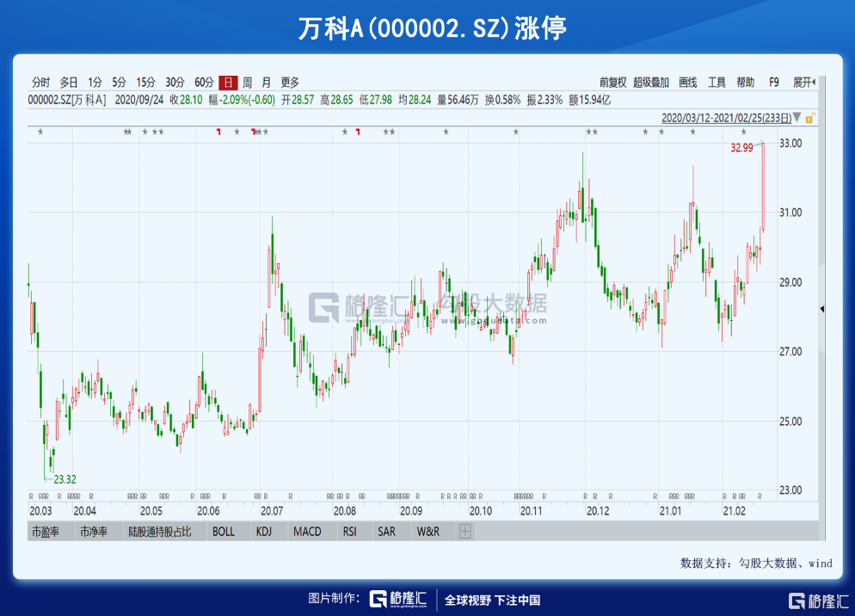Expand the side panel with 展开
This screenshot has width=855, height=616.
pos(804,83)
